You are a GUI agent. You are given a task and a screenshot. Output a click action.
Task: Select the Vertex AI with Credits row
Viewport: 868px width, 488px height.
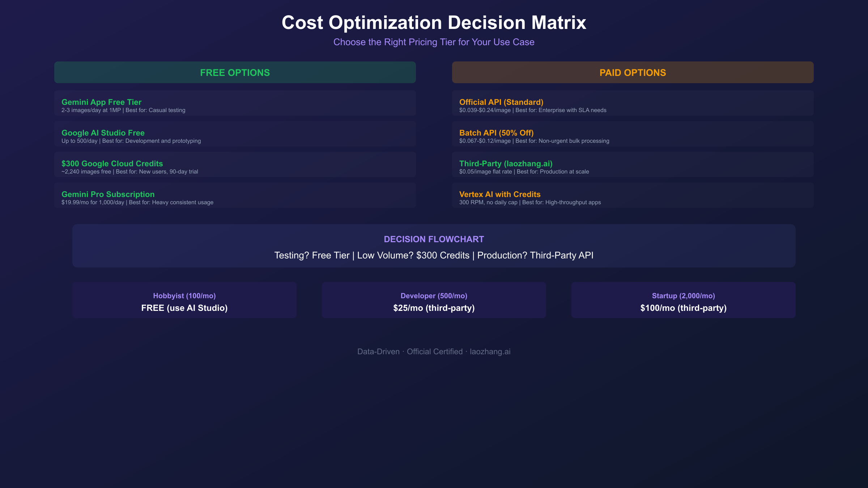coord(633,196)
